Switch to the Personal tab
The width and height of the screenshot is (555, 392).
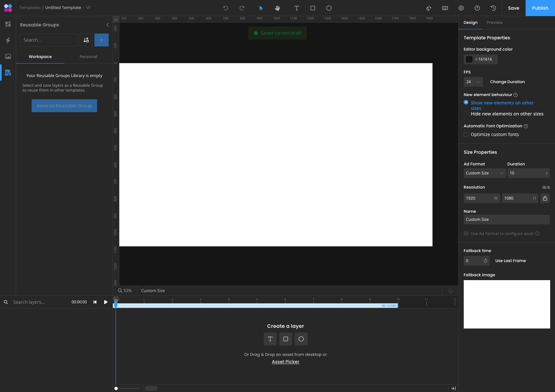coord(88,57)
